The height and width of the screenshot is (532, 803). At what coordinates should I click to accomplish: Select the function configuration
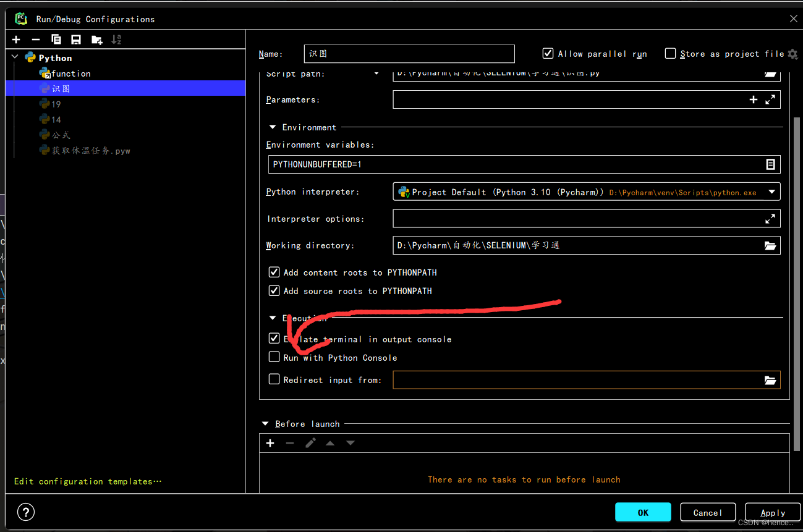[70, 73]
